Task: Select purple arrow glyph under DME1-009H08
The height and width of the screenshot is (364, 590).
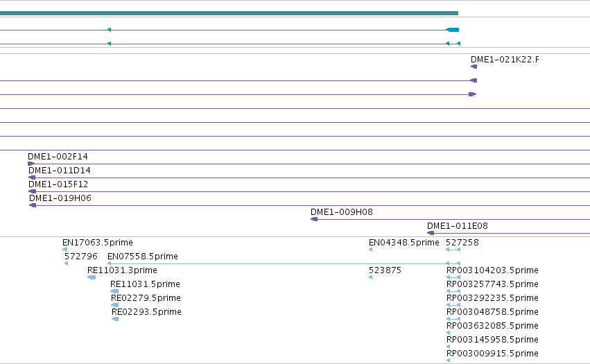Action: [314, 219]
